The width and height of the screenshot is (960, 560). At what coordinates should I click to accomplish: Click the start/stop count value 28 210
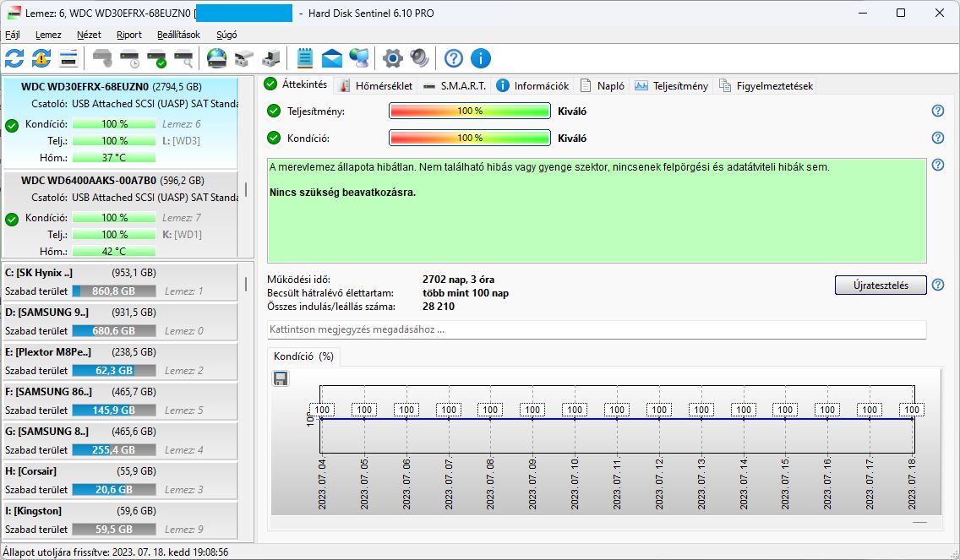point(439,307)
